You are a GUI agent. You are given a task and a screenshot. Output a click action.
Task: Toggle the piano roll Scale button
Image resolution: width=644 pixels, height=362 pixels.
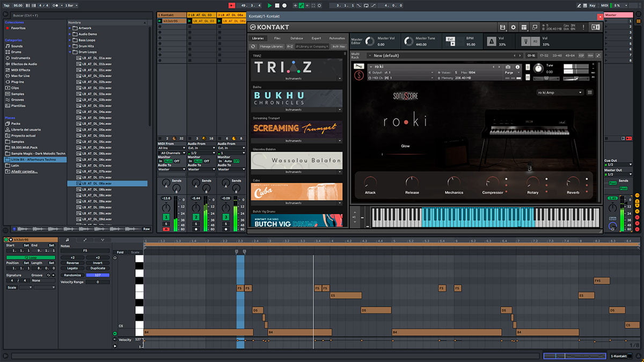(x=135, y=252)
